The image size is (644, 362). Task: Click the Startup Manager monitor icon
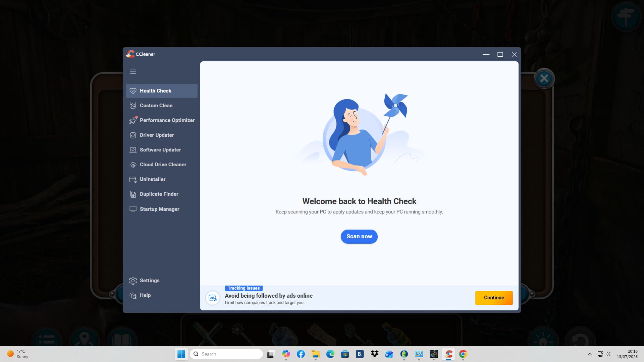pos(133,209)
